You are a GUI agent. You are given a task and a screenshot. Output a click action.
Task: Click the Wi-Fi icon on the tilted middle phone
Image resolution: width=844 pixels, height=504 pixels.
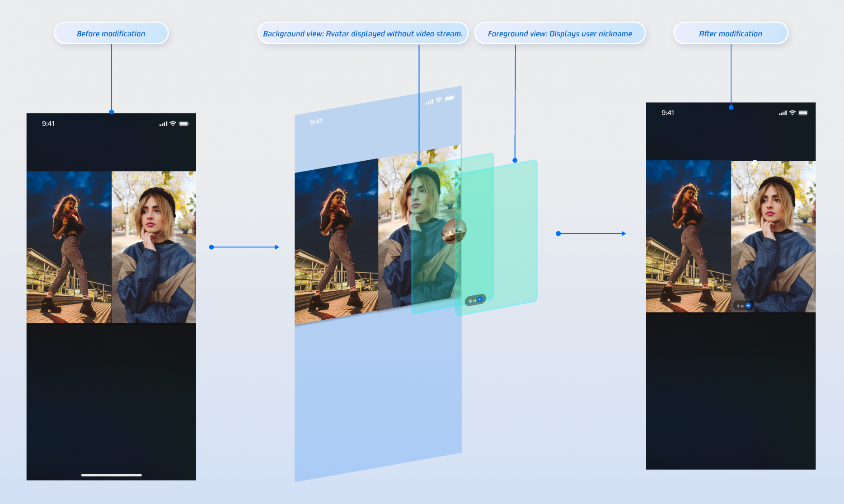[x=439, y=100]
